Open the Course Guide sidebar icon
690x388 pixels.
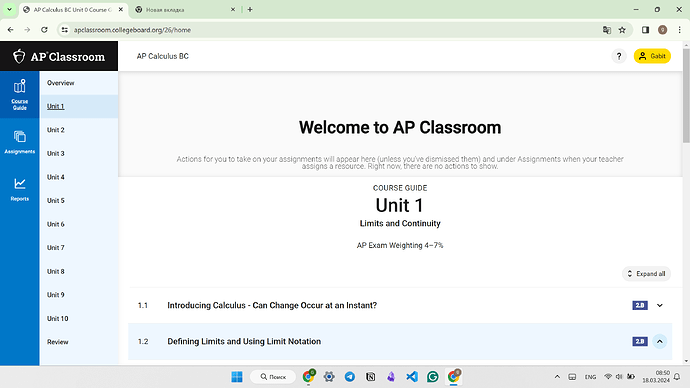[19, 94]
